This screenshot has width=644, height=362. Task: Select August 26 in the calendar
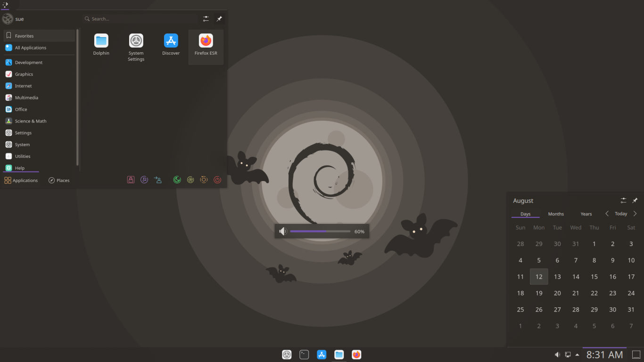coord(539,310)
